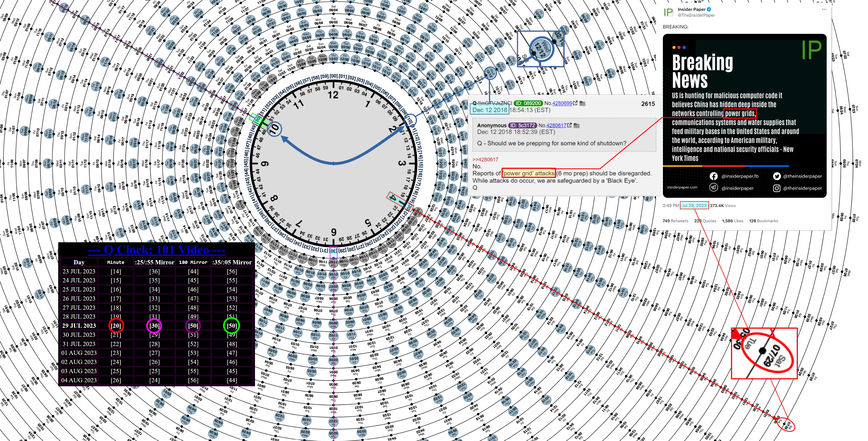The height and width of the screenshot is (441, 868).
Task: Click the folder icon next to post 4280699
Action: click(582, 103)
